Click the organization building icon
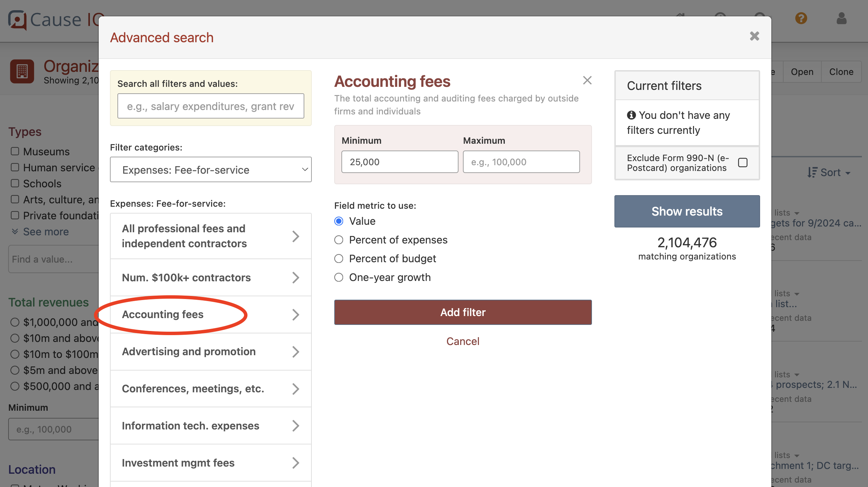The height and width of the screenshot is (487, 868). click(x=22, y=71)
